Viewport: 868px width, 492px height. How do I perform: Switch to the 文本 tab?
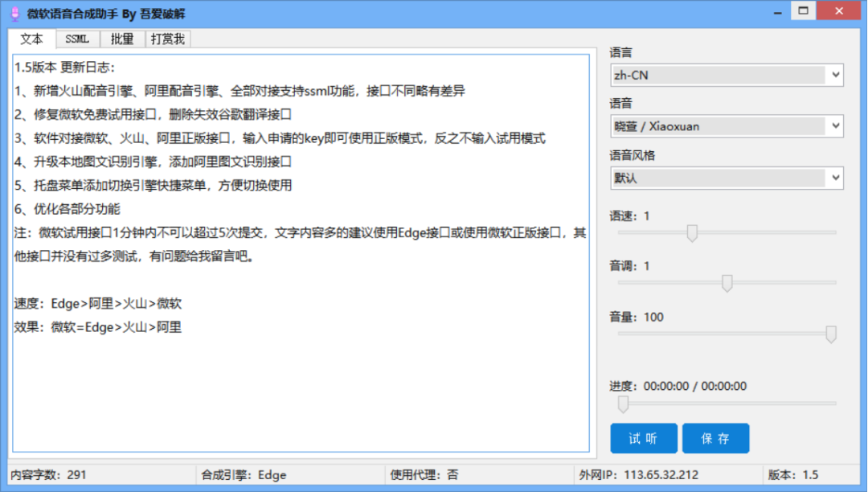[x=31, y=39]
